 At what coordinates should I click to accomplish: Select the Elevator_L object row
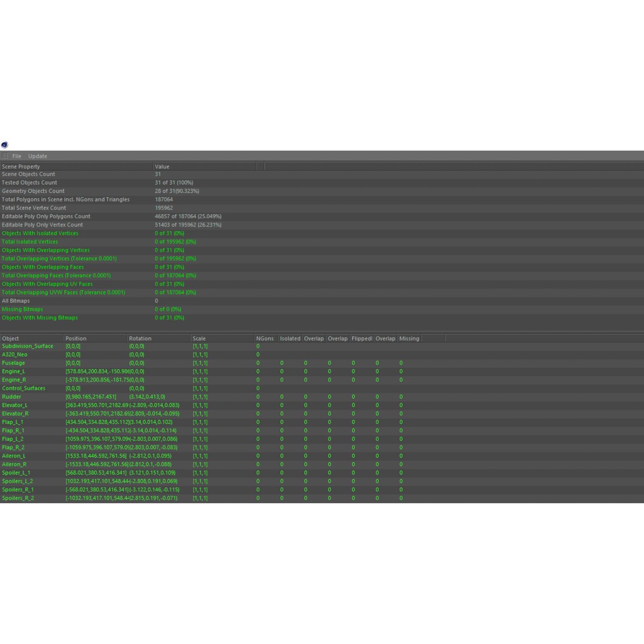point(322,405)
